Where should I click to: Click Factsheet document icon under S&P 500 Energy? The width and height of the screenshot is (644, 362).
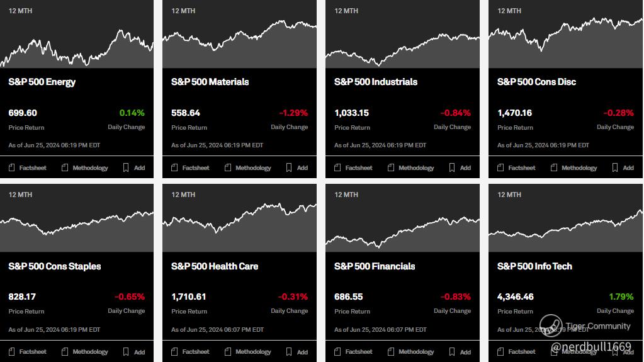tap(12, 168)
